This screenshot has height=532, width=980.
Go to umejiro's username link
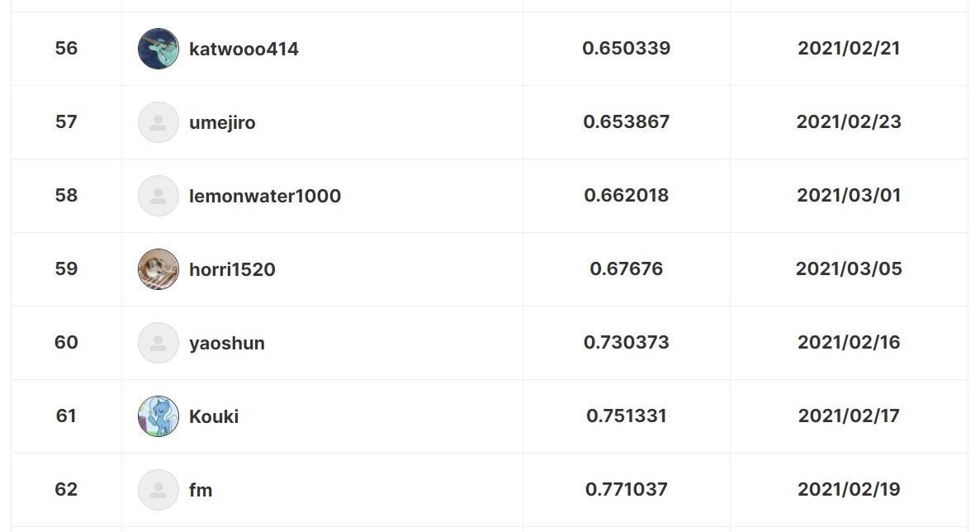(222, 122)
